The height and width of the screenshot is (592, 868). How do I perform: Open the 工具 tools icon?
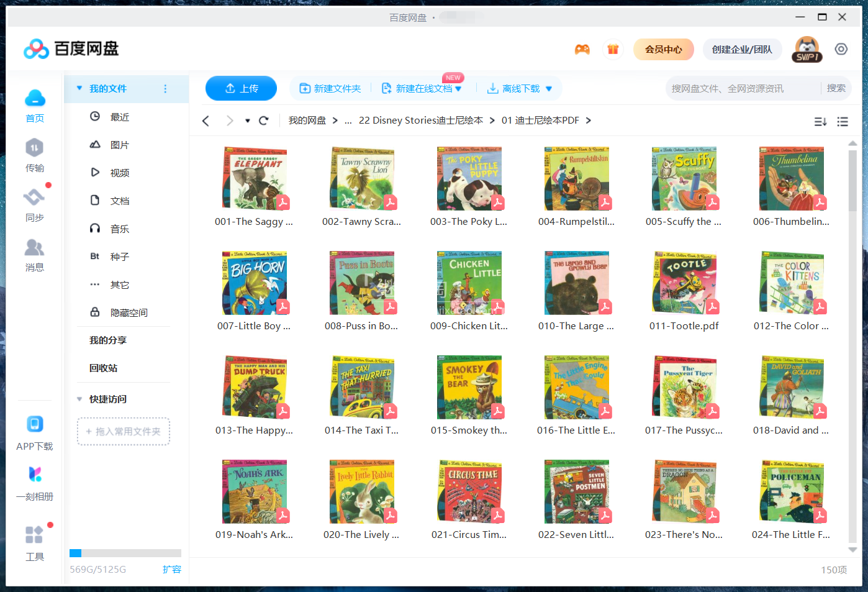35,542
